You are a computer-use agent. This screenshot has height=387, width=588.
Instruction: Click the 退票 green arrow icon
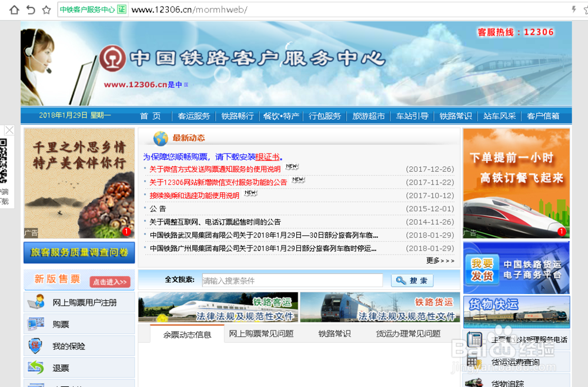pos(36,368)
